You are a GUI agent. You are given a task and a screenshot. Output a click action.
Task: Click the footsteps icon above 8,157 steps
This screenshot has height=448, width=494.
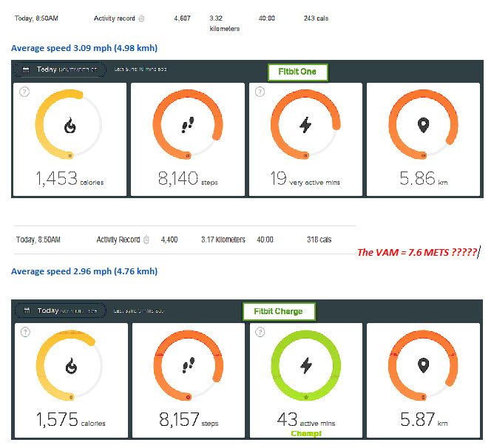189,365
